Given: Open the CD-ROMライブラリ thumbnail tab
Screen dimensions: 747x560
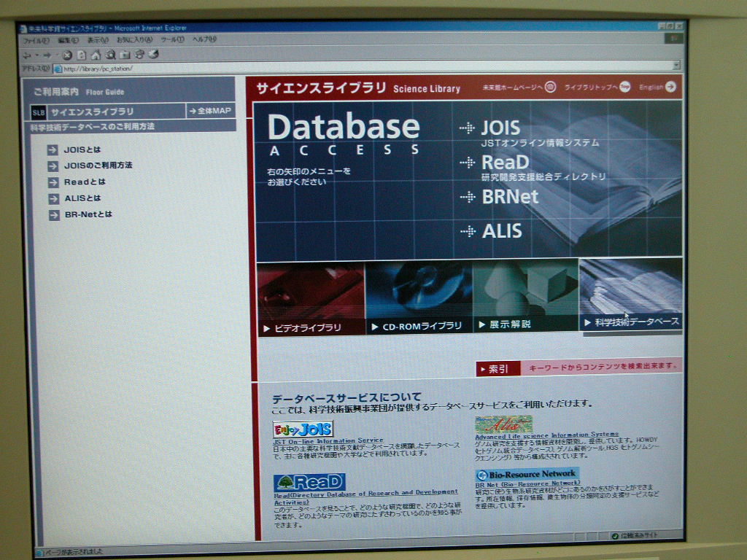Looking at the screenshot, I should pos(419,297).
